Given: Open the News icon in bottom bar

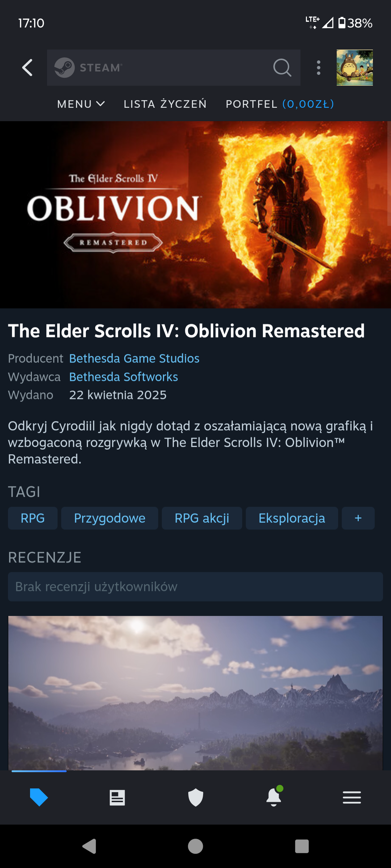Looking at the screenshot, I should pos(117,797).
